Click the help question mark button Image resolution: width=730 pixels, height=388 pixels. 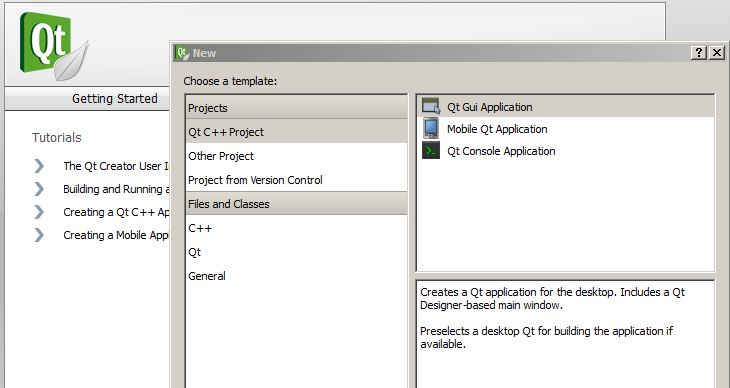pos(698,53)
